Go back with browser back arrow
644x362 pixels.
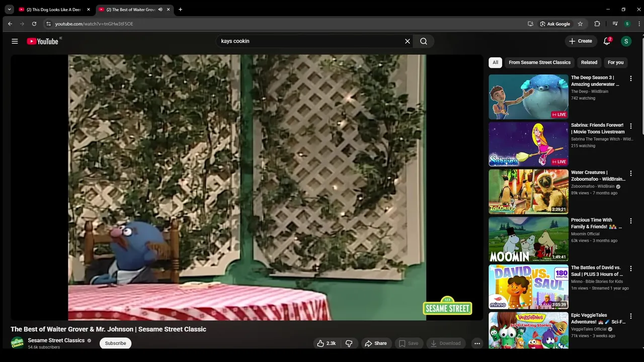10,24
